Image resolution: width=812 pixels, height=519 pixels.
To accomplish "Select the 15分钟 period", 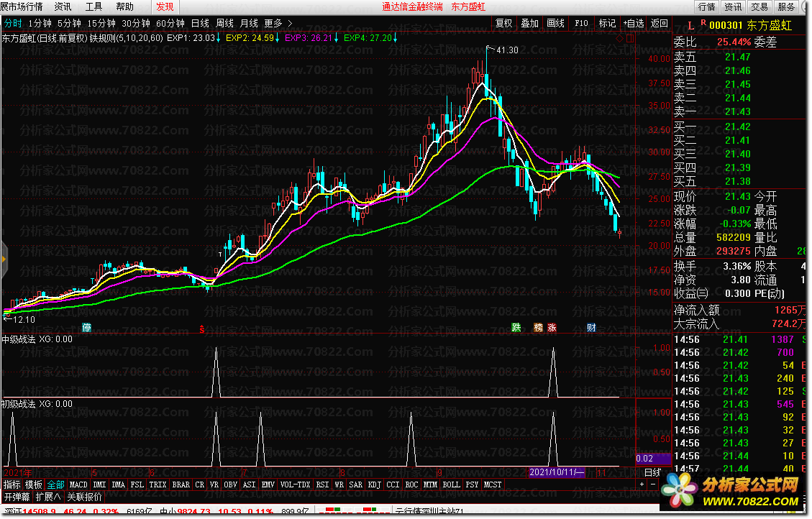I will (x=101, y=23).
